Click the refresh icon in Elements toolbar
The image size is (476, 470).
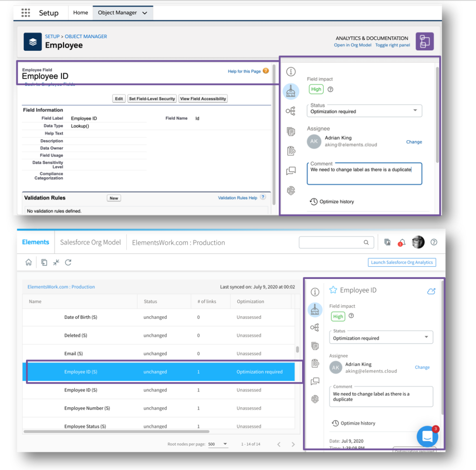pos(68,262)
